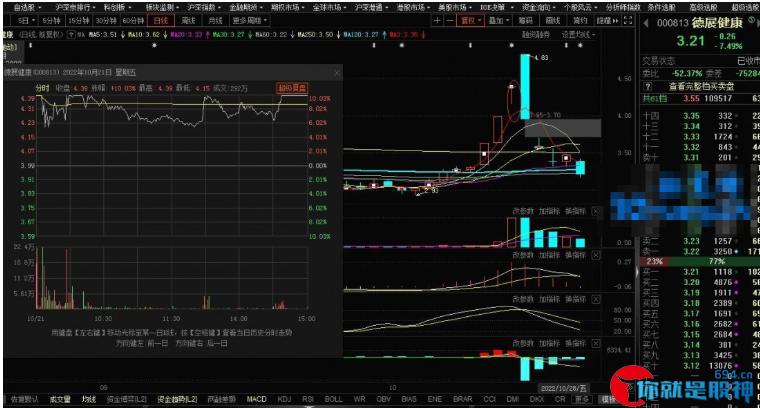Select the OBV indicator tab
Screen dimensions: 760x409
click(x=383, y=399)
